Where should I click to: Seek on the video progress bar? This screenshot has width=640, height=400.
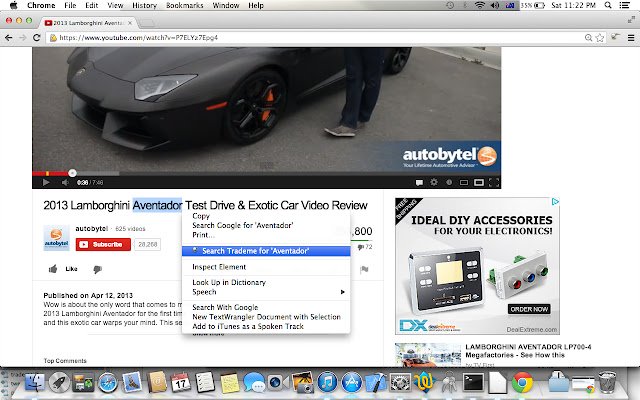pyautogui.click(x=267, y=173)
